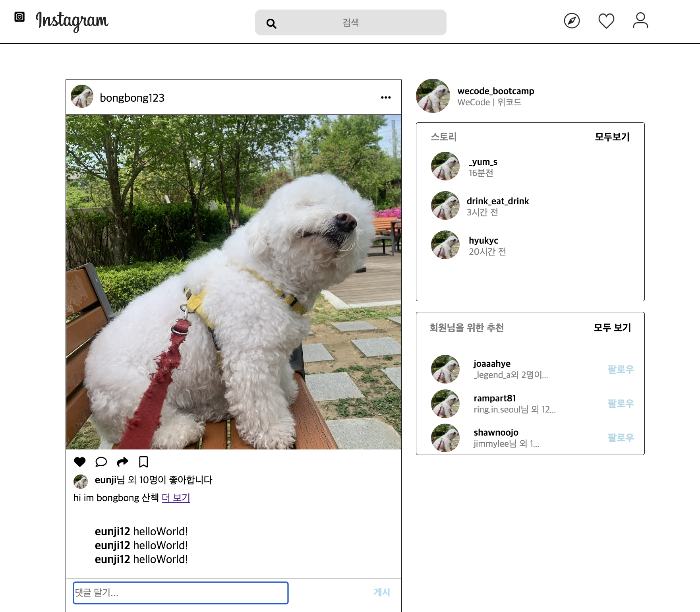Click hyukyc username in stories
700x612 pixels.
click(483, 240)
